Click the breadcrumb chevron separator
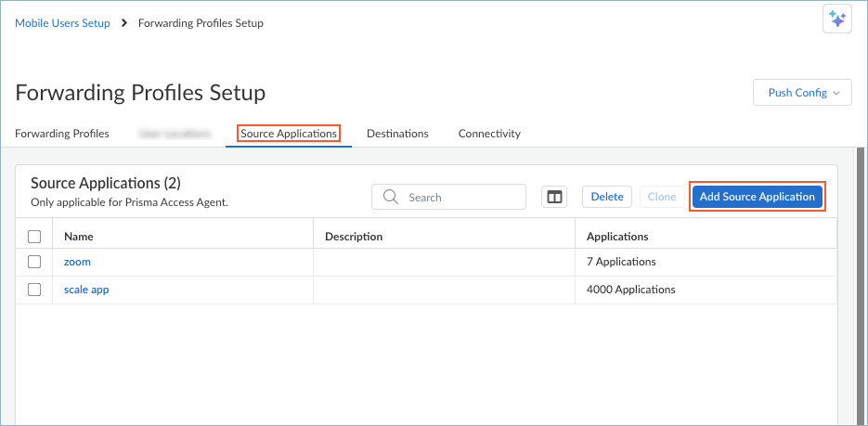Viewport: 868px width, 426px height. (123, 23)
